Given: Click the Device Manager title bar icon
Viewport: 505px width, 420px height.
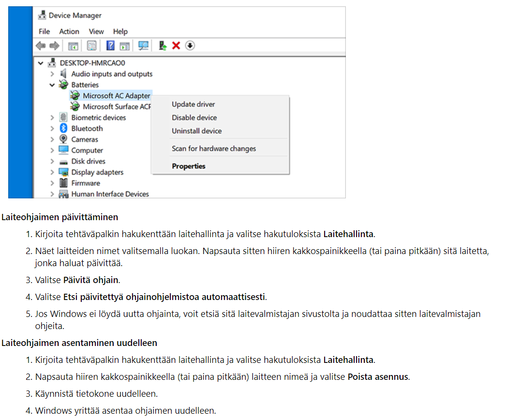Looking at the screenshot, I should coord(42,15).
